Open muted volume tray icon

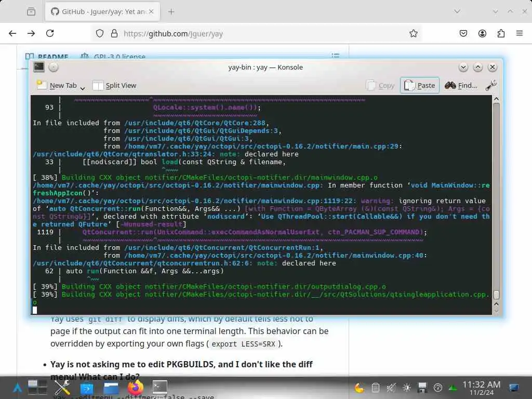(x=391, y=388)
